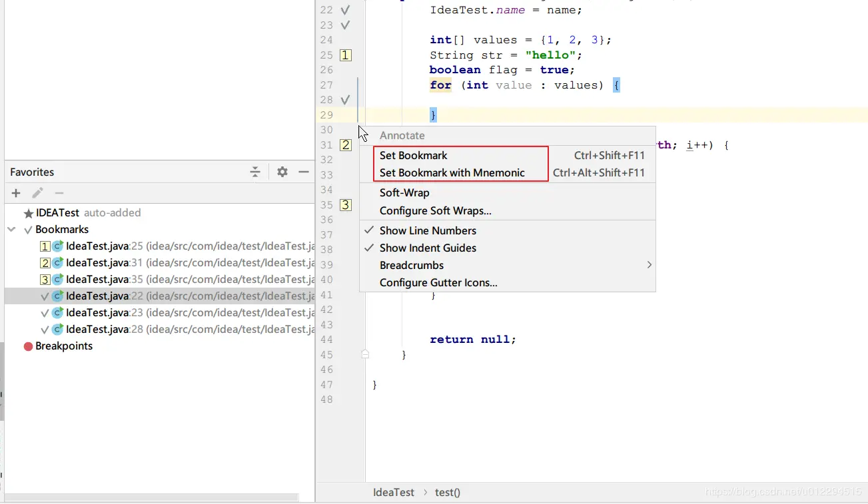Collapse the Bookmarks tree node
The image size is (868, 504).
point(11,230)
